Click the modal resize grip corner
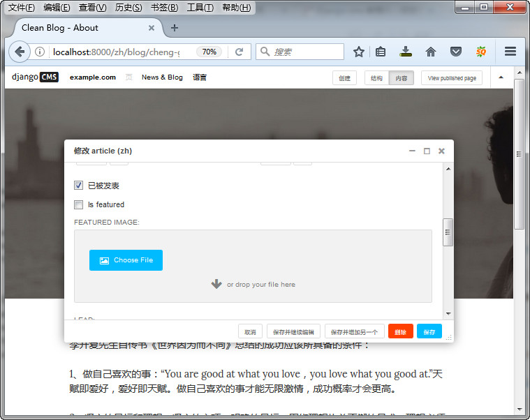 tap(449, 337)
